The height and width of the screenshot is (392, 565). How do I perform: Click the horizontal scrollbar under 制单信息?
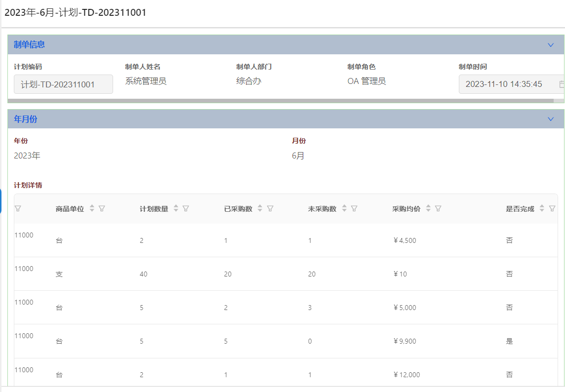tap(281, 101)
